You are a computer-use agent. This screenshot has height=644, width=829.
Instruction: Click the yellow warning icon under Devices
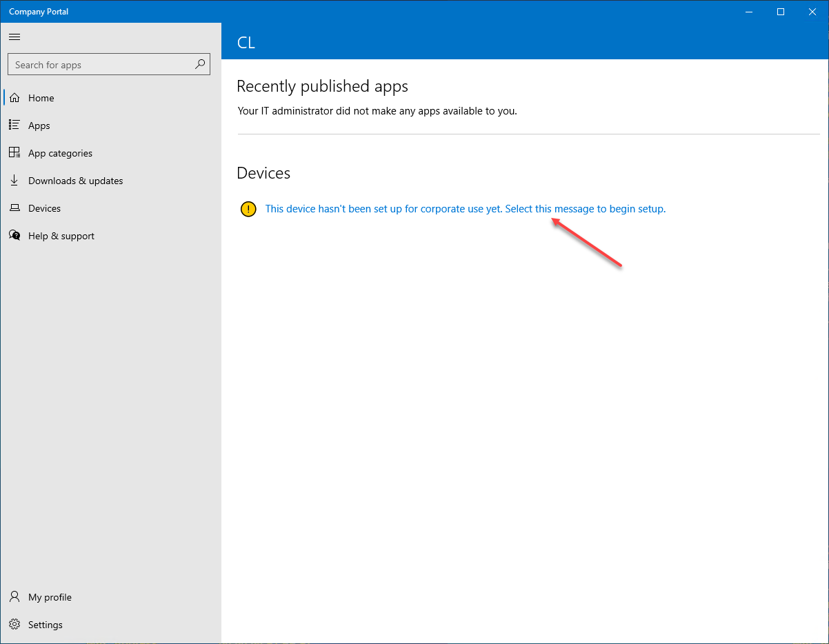248,209
